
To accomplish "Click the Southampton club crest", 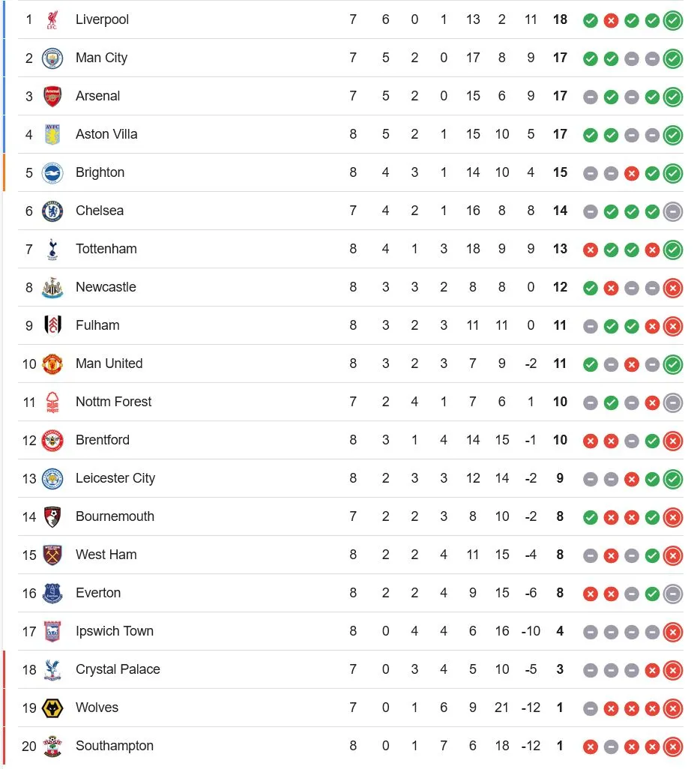I will point(51,746).
